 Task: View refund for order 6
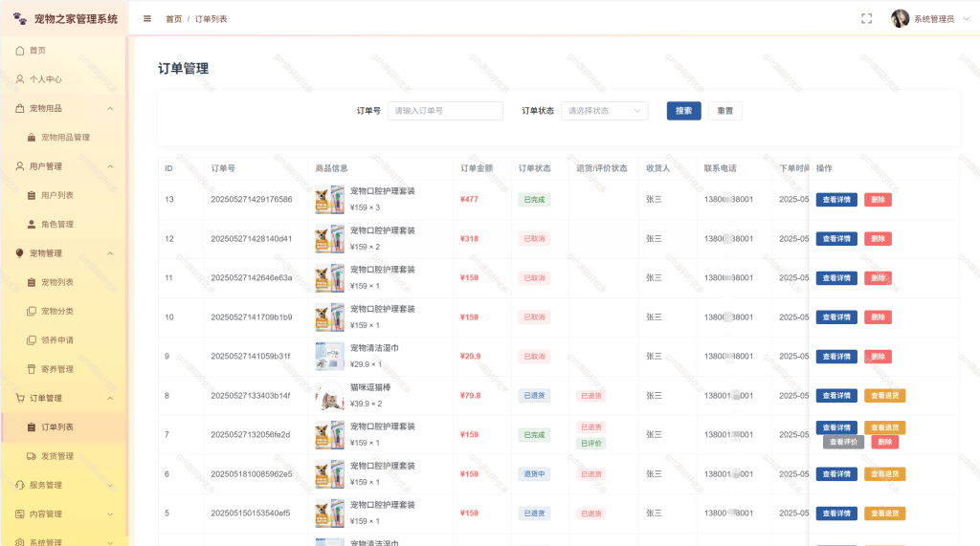click(x=884, y=474)
